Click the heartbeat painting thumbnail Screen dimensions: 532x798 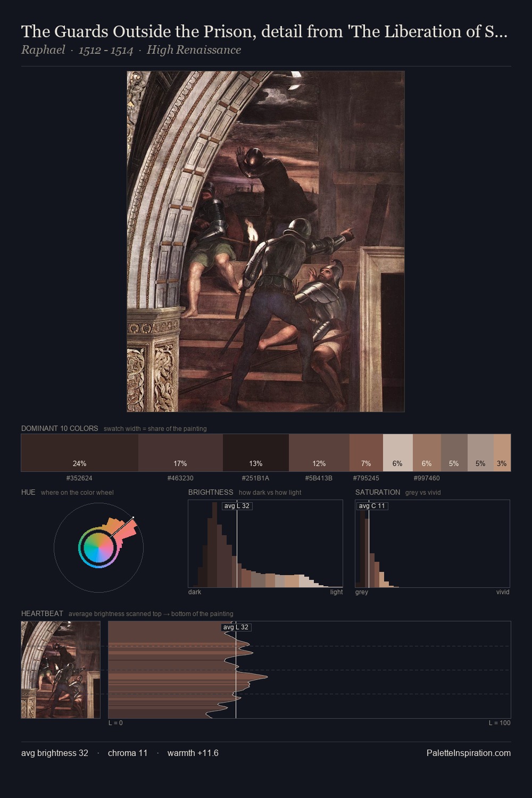click(x=61, y=670)
